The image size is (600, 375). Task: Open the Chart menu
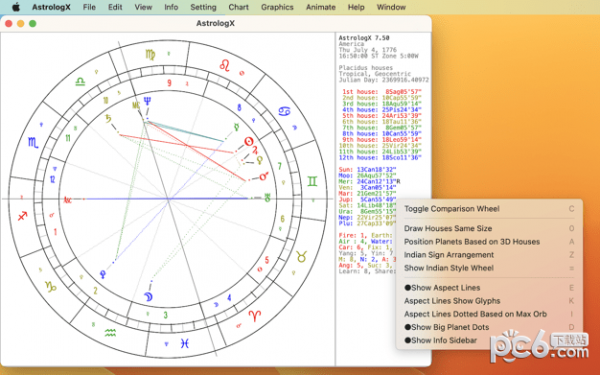click(238, 7)
